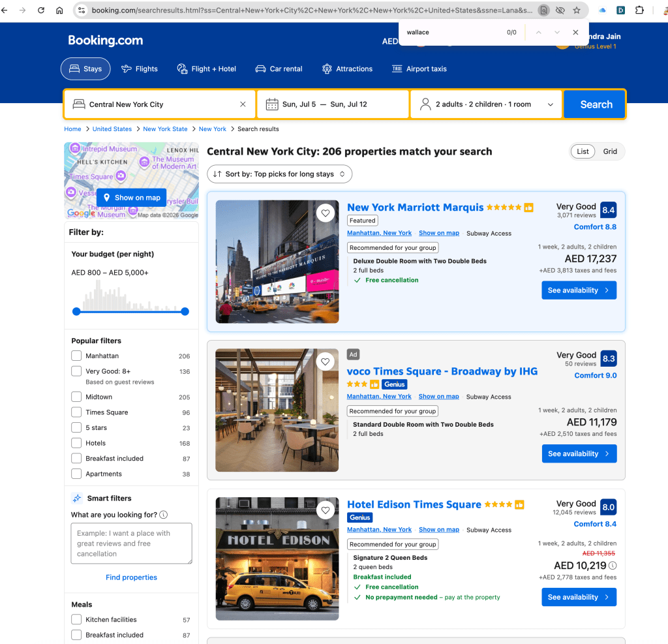Open the Flights tab
The image size is (668, 644).
[140, 69]
